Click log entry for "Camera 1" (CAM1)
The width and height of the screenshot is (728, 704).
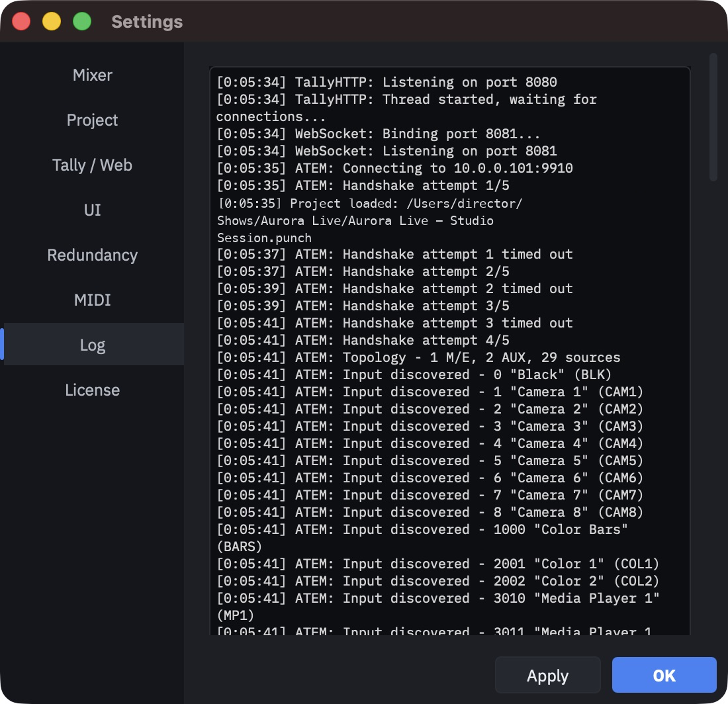click(x=430, y=392)
